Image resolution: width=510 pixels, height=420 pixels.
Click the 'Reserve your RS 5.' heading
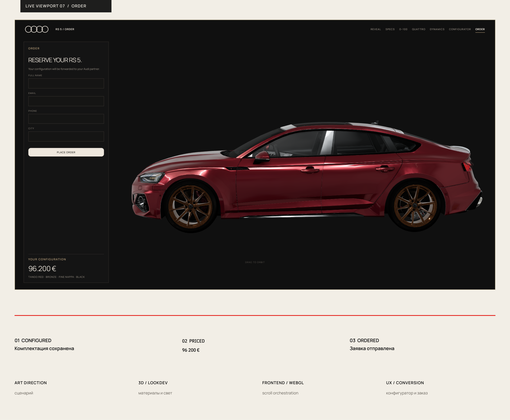click(x=55, y=60)
